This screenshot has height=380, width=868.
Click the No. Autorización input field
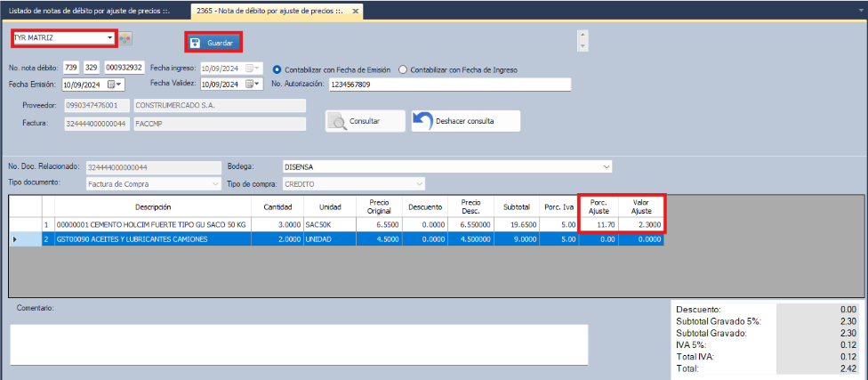pyautogui.click(x=448, y=85)
